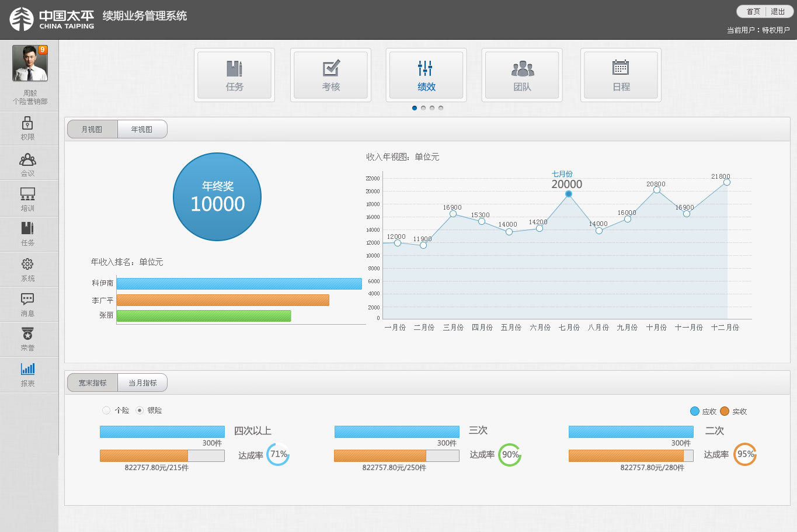Select the 宽末指标 tab
The image size is (797, 532).
(x=92, y=383)
